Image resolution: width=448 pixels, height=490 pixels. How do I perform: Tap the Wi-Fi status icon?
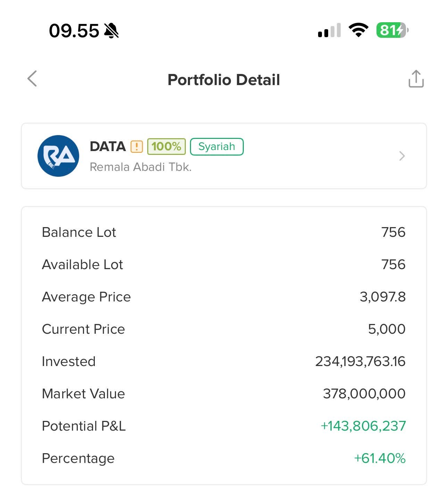tap(358, 30)
